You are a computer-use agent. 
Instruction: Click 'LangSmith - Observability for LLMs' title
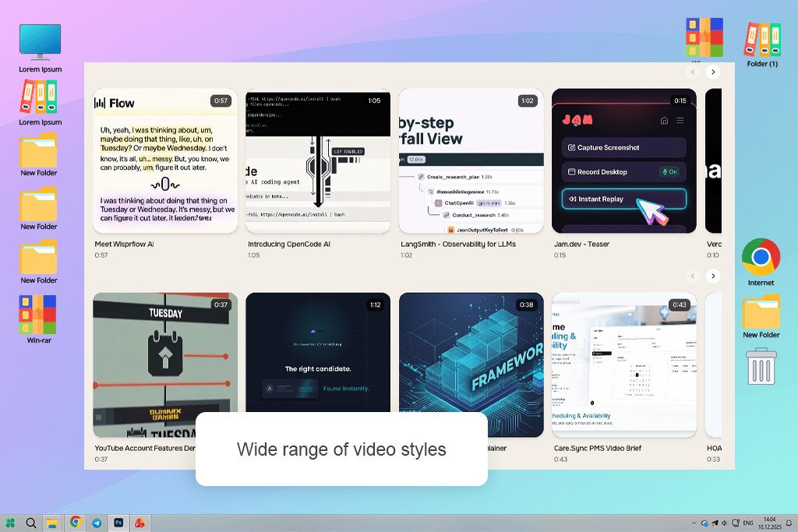tap(458, 244)
